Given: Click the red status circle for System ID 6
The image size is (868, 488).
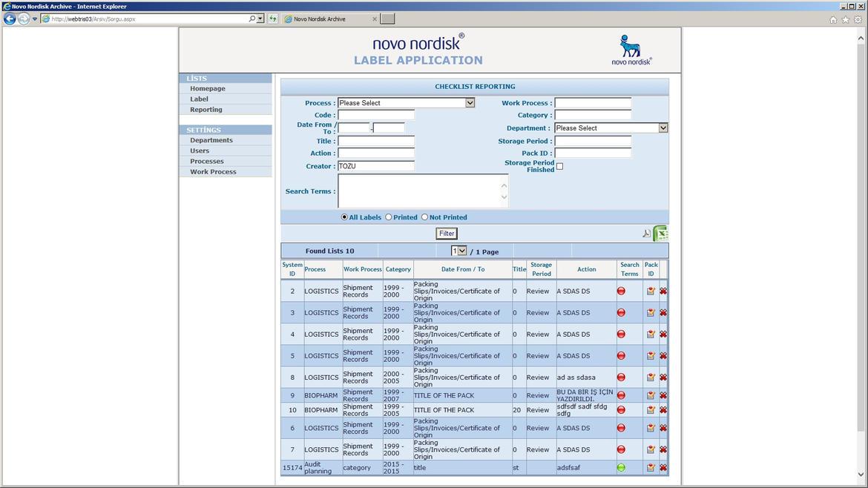Looking at the screenshot, I should (621, 428).
